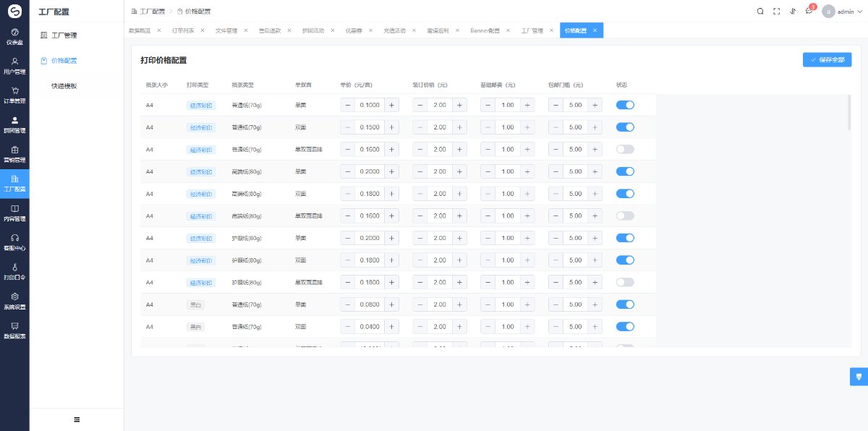Viewport: 868px width, 431px height.
Task: Close the 数据概览 tab
Action: 159,30
